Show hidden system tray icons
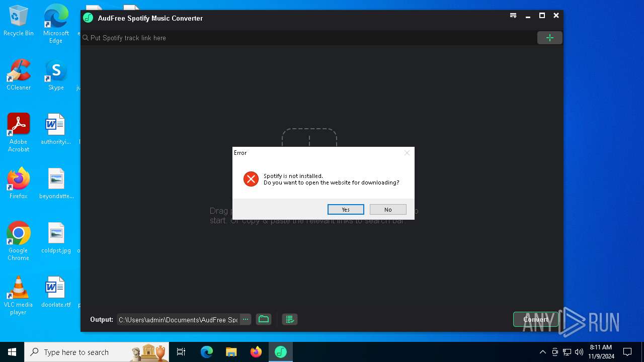Viewport: 644px width, 362px height. 542,352
